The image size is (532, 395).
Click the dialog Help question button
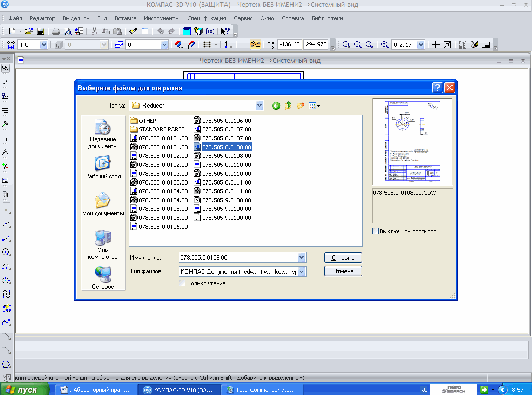coord(437,87)
